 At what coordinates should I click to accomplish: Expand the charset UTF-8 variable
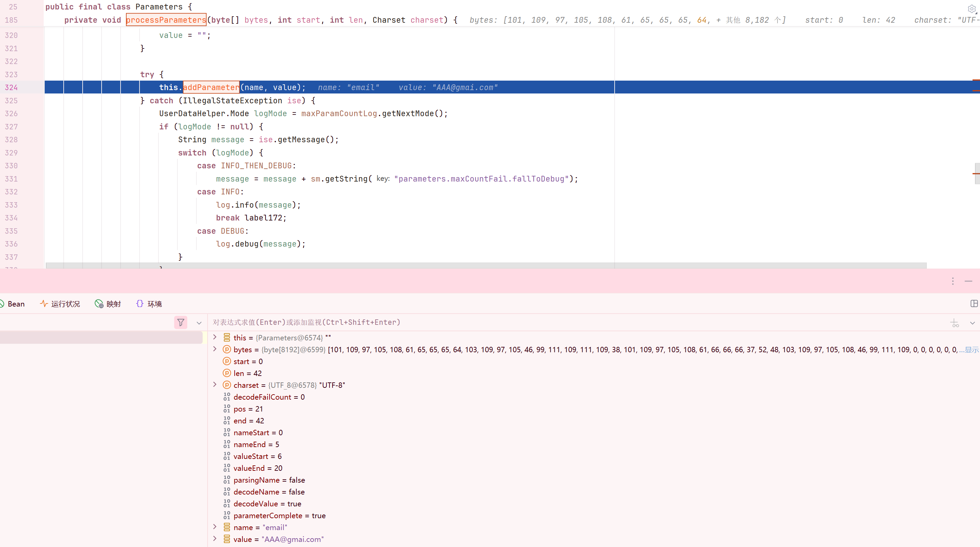click(215, 384)
